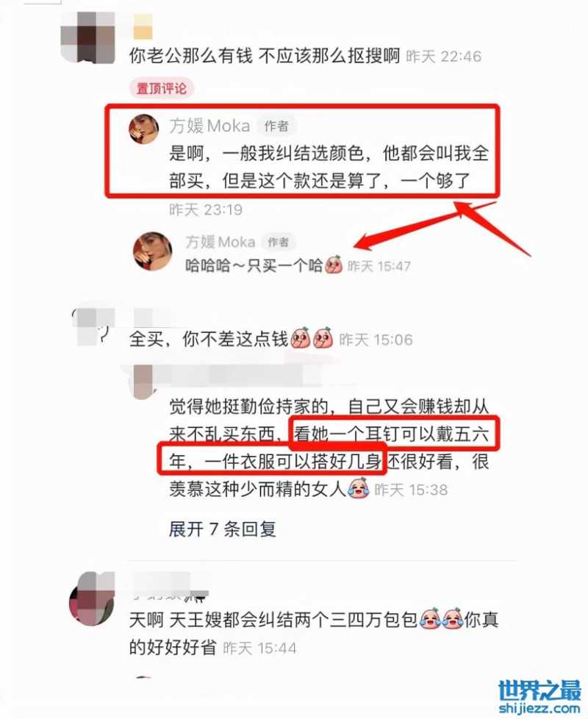Open 方媛Moka avatar in pinned reply
Screen dimensions: 588x719
[143, 129]
